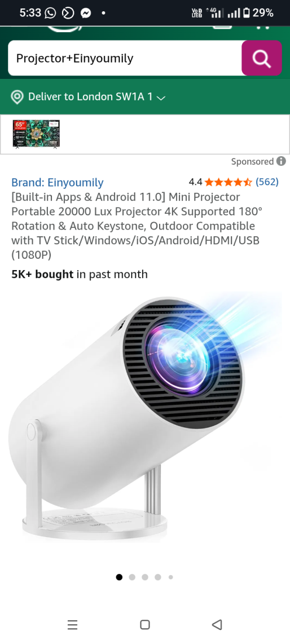
Task: Open the (562) reviews count link
Action: (x=267, y=182)
